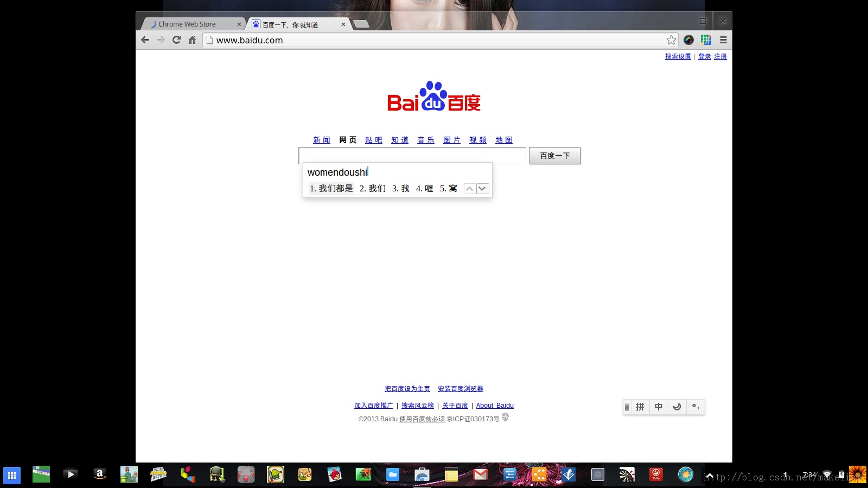
Task: Select the 地图 category
Action: click(x=504, y=140)
